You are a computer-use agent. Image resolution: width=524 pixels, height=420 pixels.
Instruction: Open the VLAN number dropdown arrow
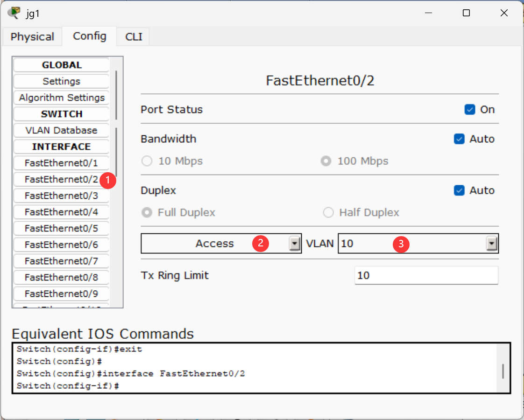[x=492, y=244]
